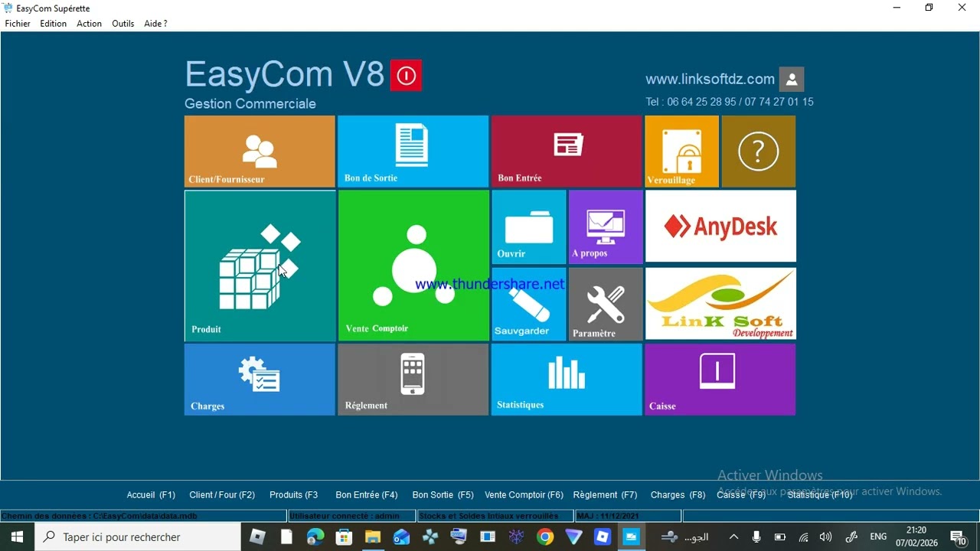
Task: Open Google Chrome from the taskbar
Action: tap(545, 537)
